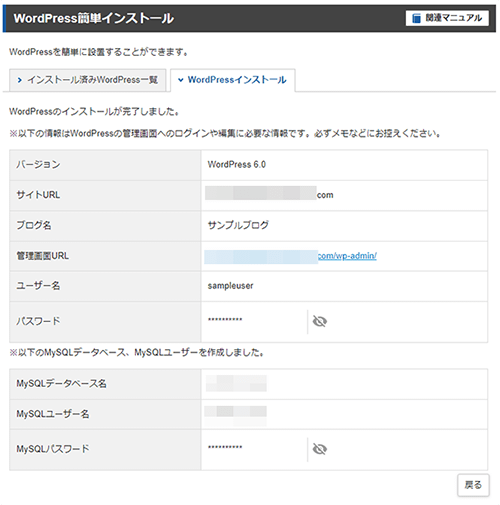Click the パスワード row label

click(x=38, y=321)
